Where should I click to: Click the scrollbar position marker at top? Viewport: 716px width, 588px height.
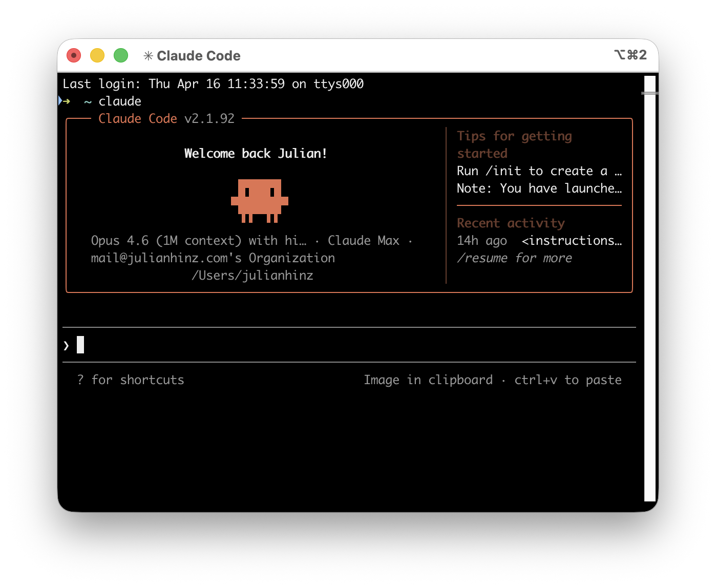pos(649,93)
